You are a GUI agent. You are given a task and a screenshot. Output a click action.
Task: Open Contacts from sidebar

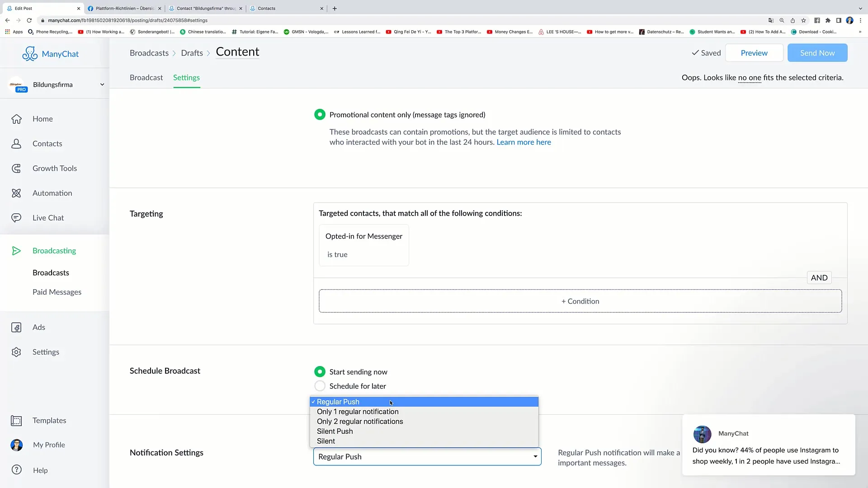pos(47,143)
